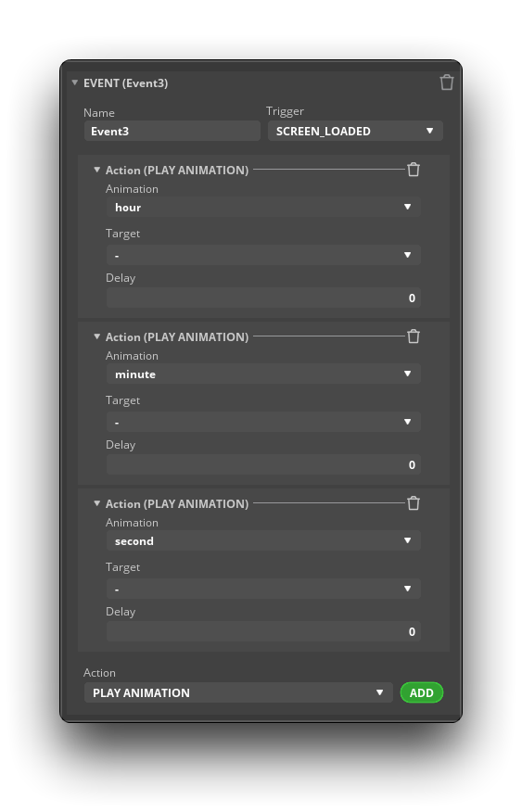This screenshot has width=522, height=812.
Task: Open Target dropdown under second animation
Action: pyautogui.click(x=263, y=589)
